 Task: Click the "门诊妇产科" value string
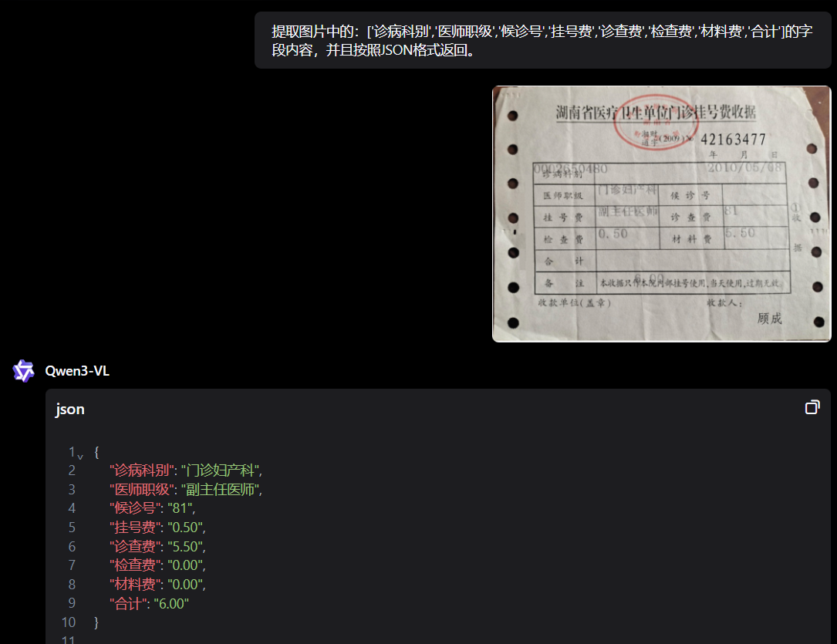[x=220, y=470]
